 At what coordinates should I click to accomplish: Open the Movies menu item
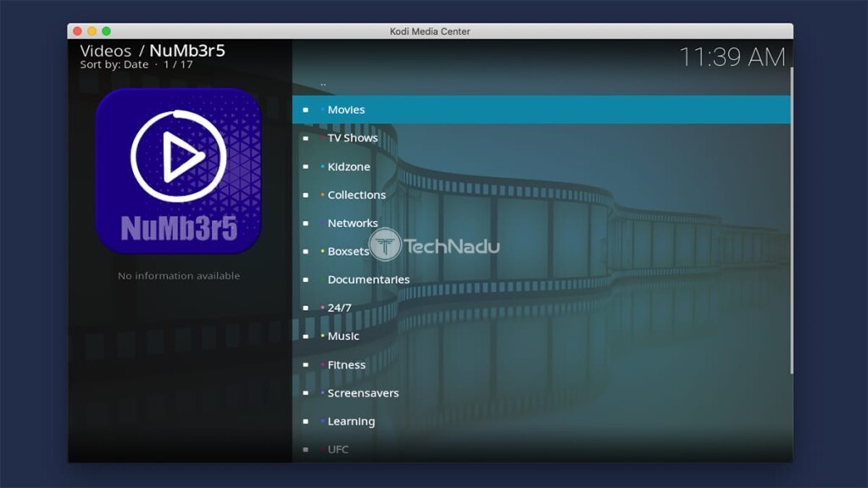click(x=542, y=109)
